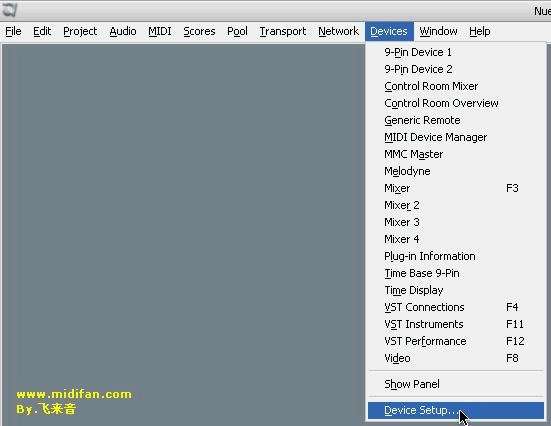Click the Nuendo application icon in title bar
The height and width of the screenshot is (426, 551).
(x=9, y=9)
